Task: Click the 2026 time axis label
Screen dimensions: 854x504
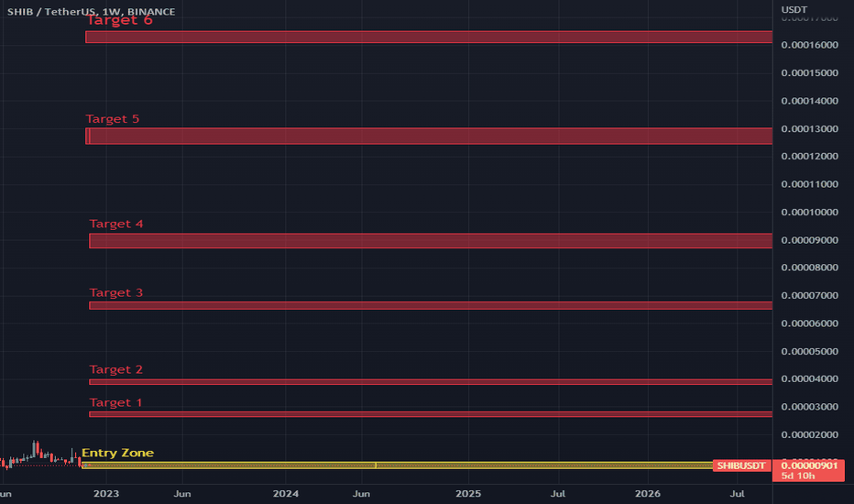Action: point(648,494)
